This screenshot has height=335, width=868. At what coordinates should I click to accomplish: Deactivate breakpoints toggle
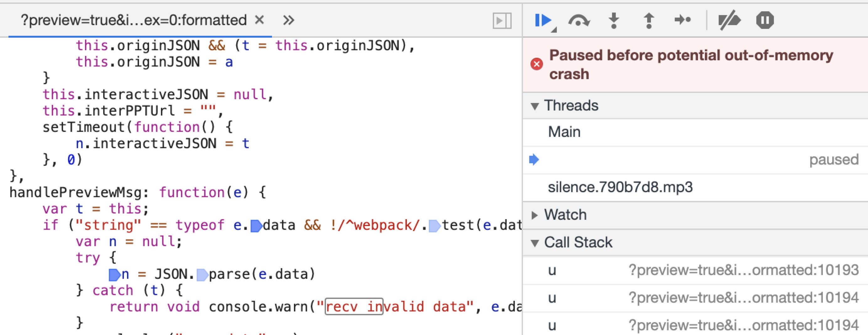coord(729,21)
